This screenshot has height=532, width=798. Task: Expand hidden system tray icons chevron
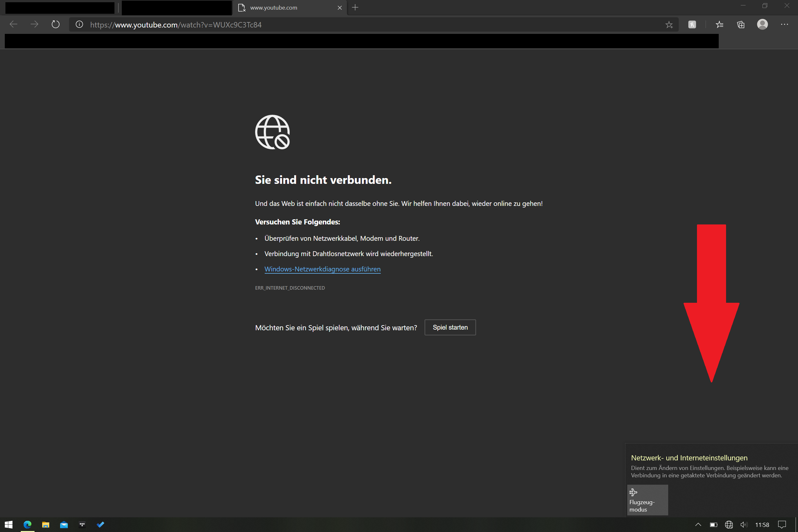(x=698, y=525)
